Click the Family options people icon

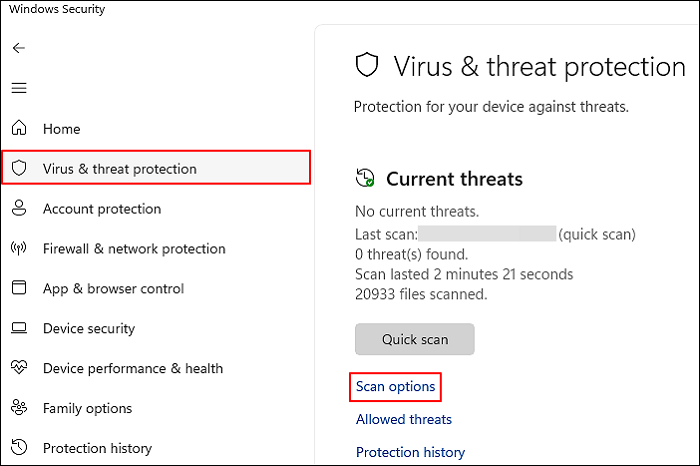coord(19,408)
